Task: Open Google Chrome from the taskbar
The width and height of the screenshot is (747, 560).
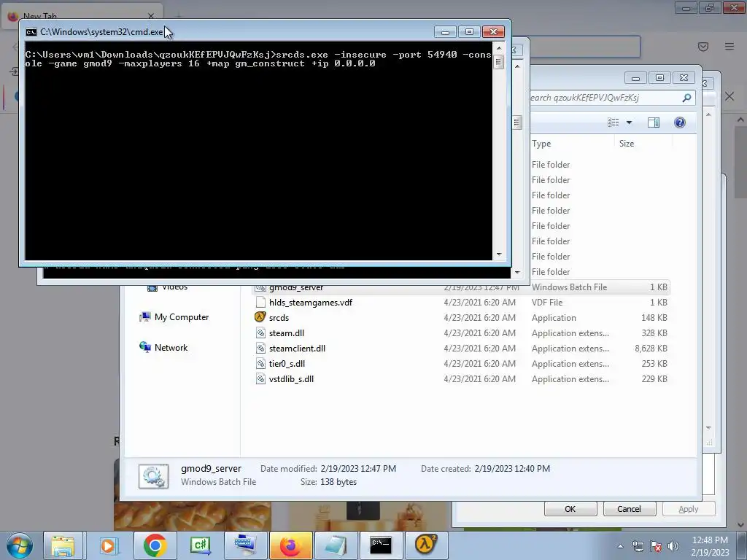Action: [155, 545]
